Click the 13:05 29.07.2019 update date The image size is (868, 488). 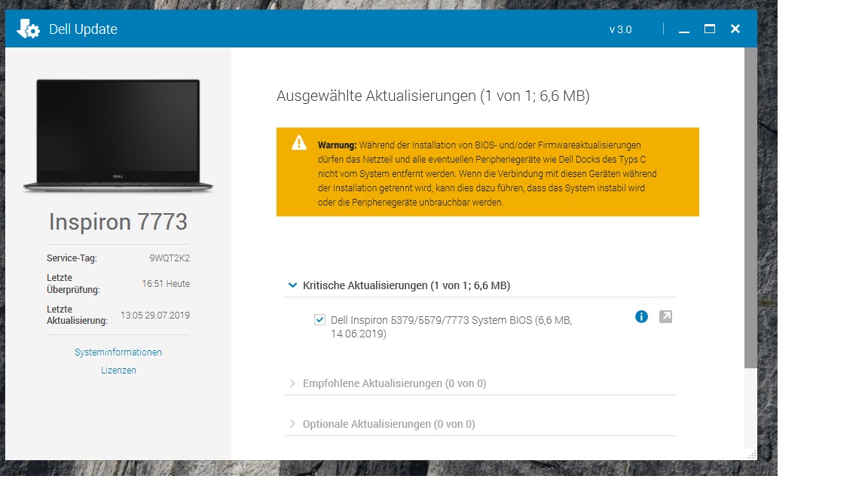coord(155,316)
